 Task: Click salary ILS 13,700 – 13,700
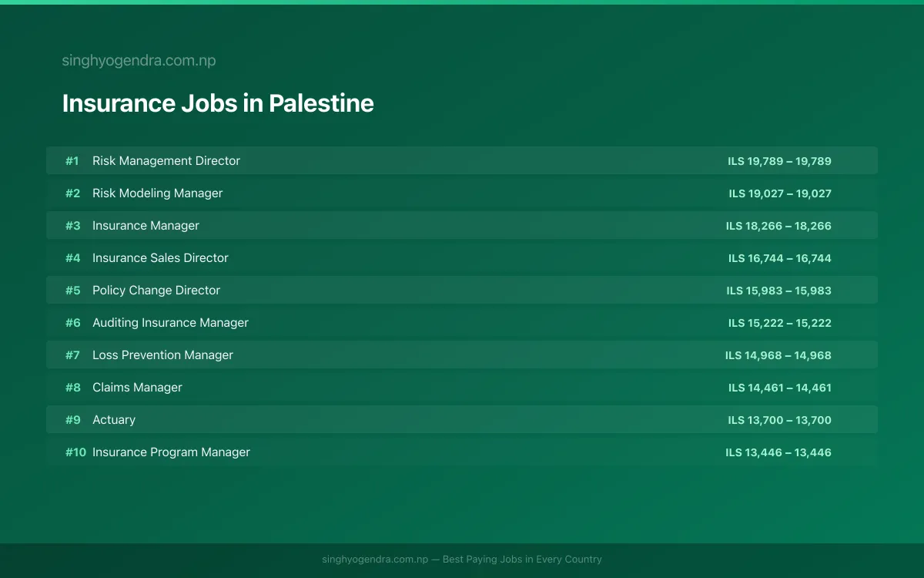(779, 420)
